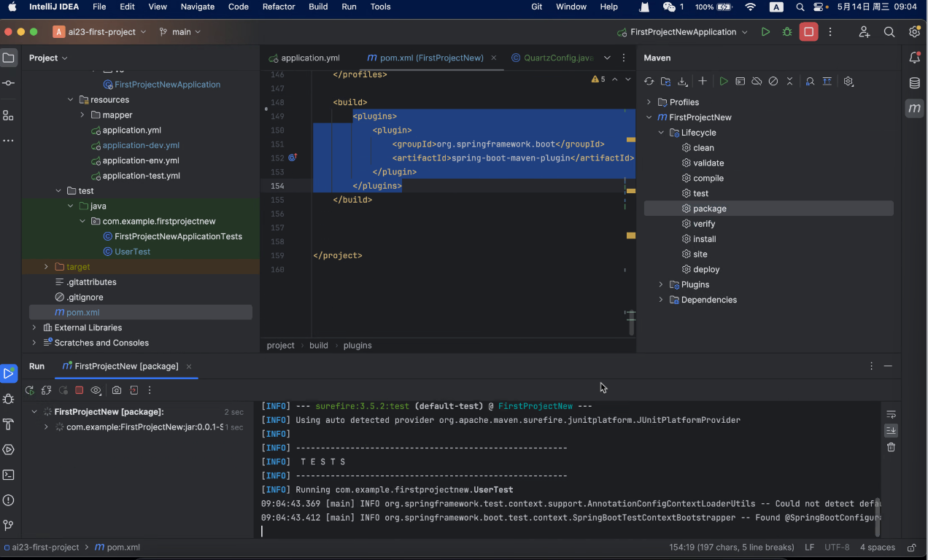This screenshot has width=928, height=560.
Task: Click the 5 warnings indicator in editor
Action: coord(598,79)
